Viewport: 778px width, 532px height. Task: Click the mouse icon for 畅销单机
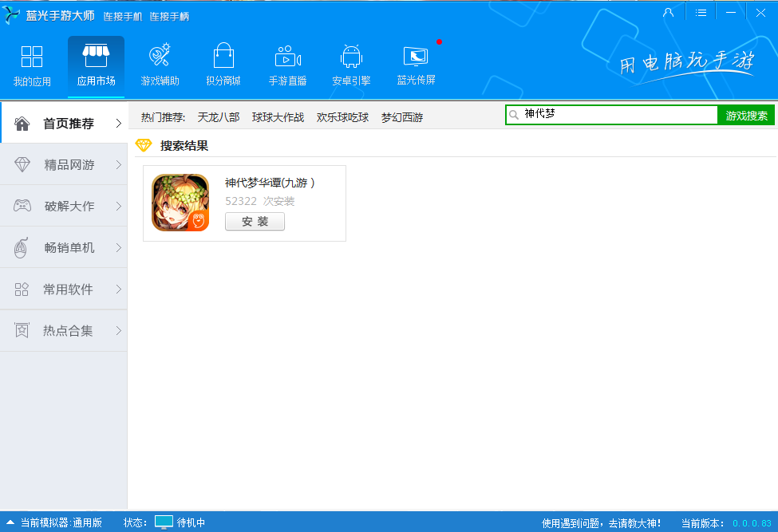pos(21,247)
